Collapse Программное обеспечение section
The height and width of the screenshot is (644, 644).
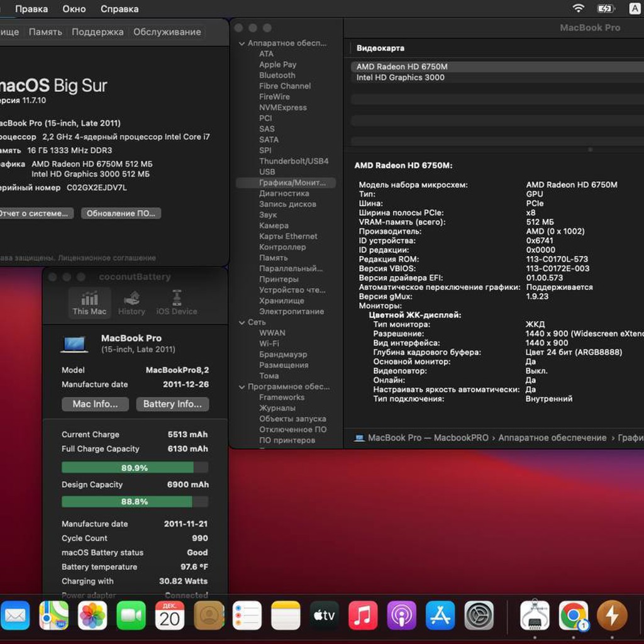(x=241, y=387)
